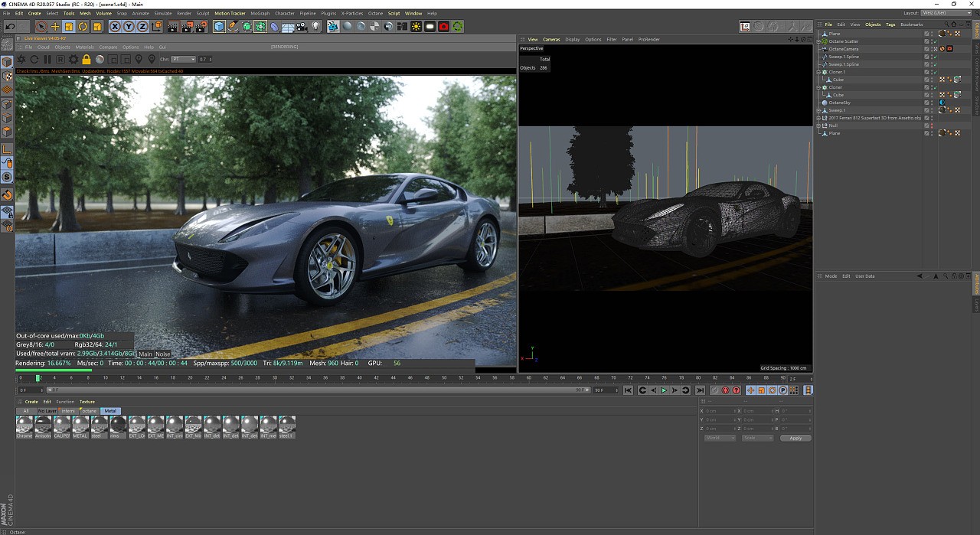Select the Live Selection tool

point(41,27)
